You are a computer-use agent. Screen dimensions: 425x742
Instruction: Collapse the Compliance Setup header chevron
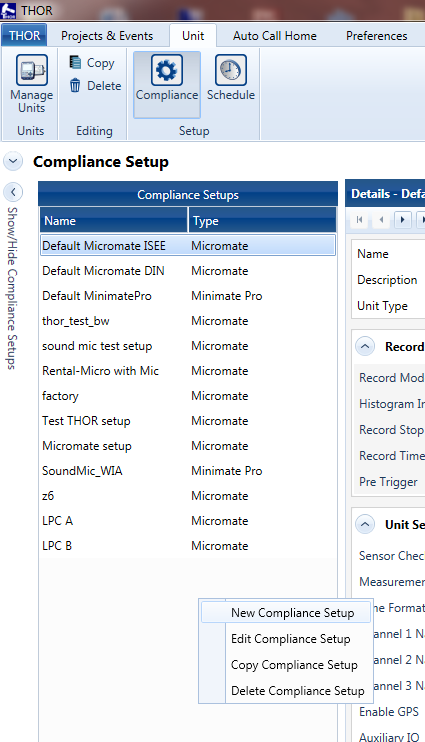tap(13, 161)
